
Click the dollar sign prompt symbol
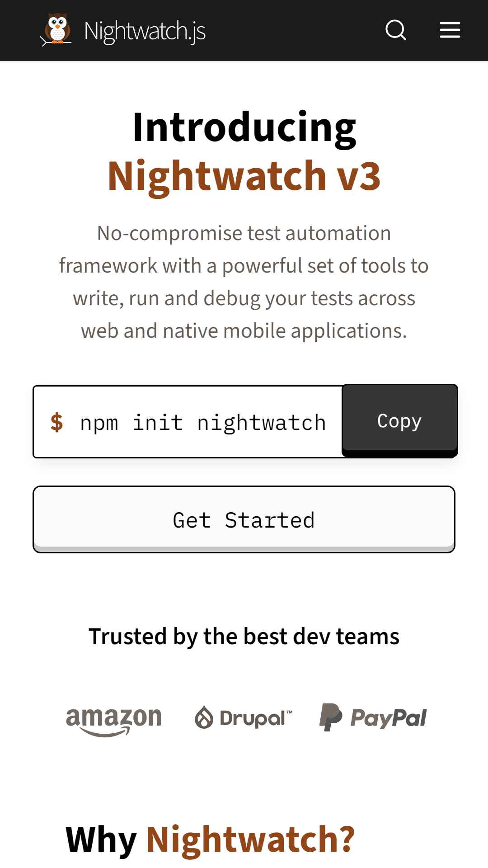click(56, 422)
